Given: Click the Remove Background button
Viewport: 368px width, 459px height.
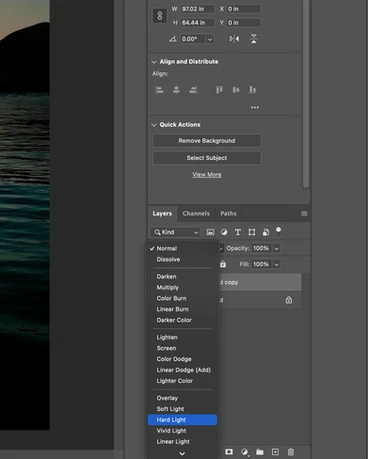Looking at the screenshot, I should tap(207, 141).
